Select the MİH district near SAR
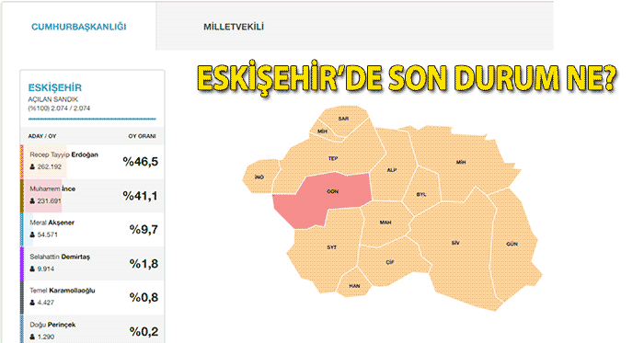 pyautogui.click(x=322, y=131)
